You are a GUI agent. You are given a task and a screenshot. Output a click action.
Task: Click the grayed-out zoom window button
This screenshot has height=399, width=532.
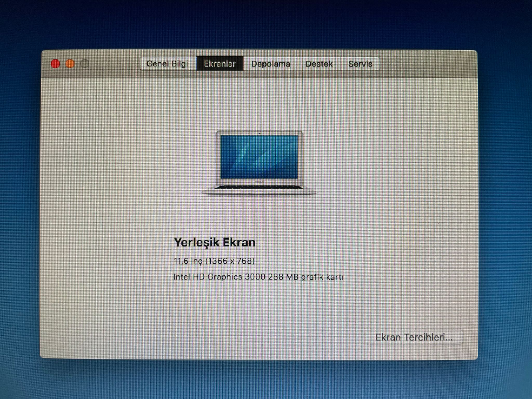[85, 64]
